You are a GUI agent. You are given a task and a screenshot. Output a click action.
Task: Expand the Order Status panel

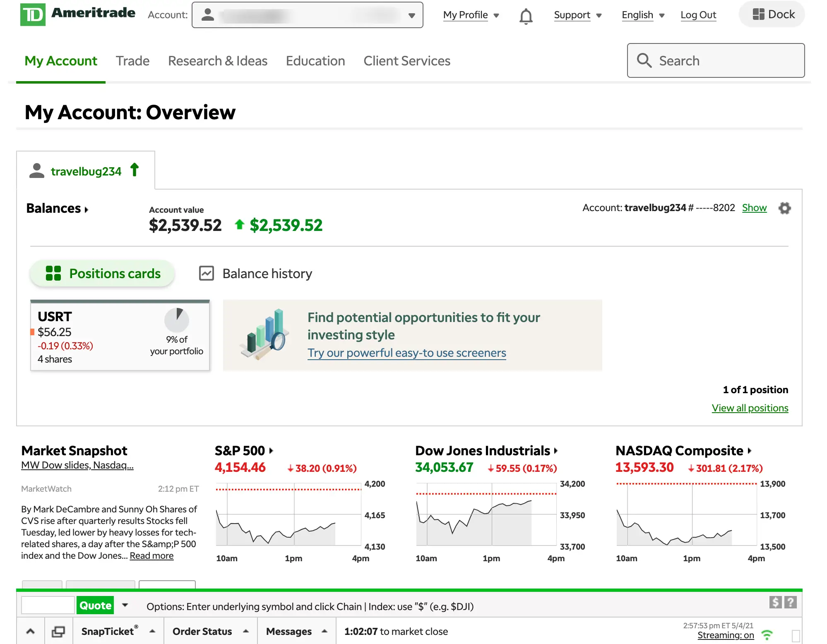[211, 631]
